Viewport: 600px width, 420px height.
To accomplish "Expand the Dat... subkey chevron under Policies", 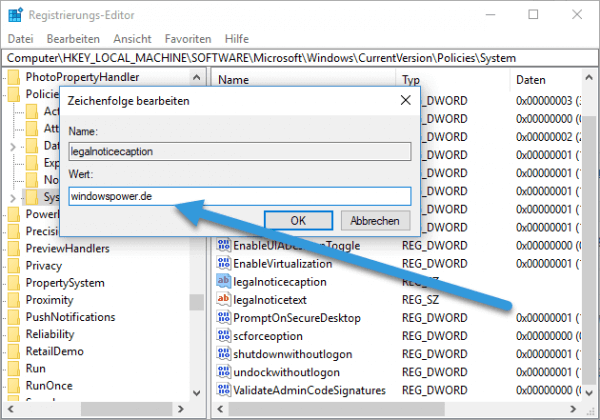I will click(x=13, y=147).
